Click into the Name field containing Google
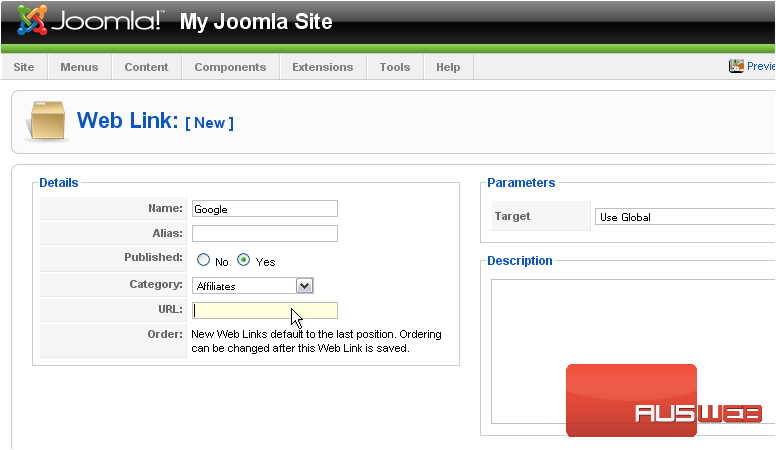 (264, 209)
